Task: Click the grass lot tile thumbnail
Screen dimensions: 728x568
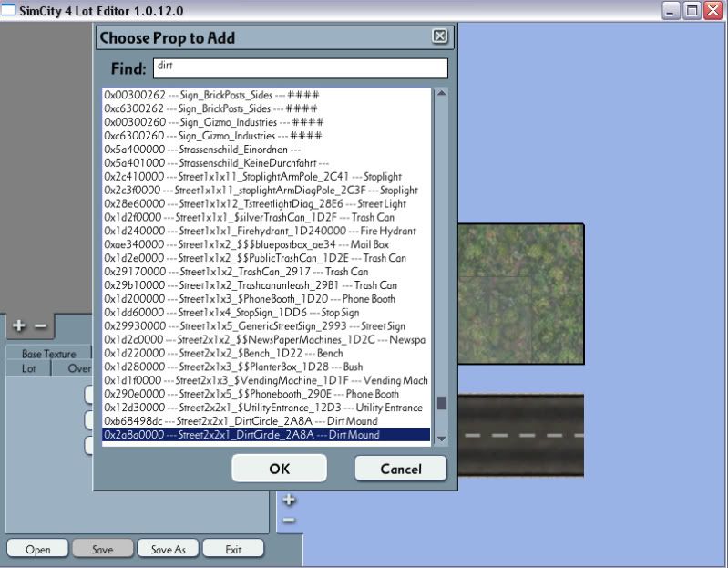Action: coord(521,294)
